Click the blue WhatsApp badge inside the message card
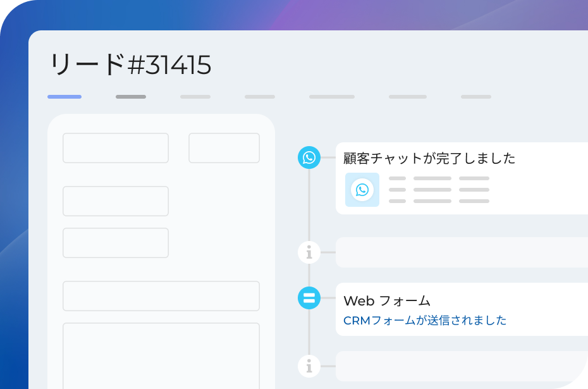 pyautogui.click(x=362, y=188)
